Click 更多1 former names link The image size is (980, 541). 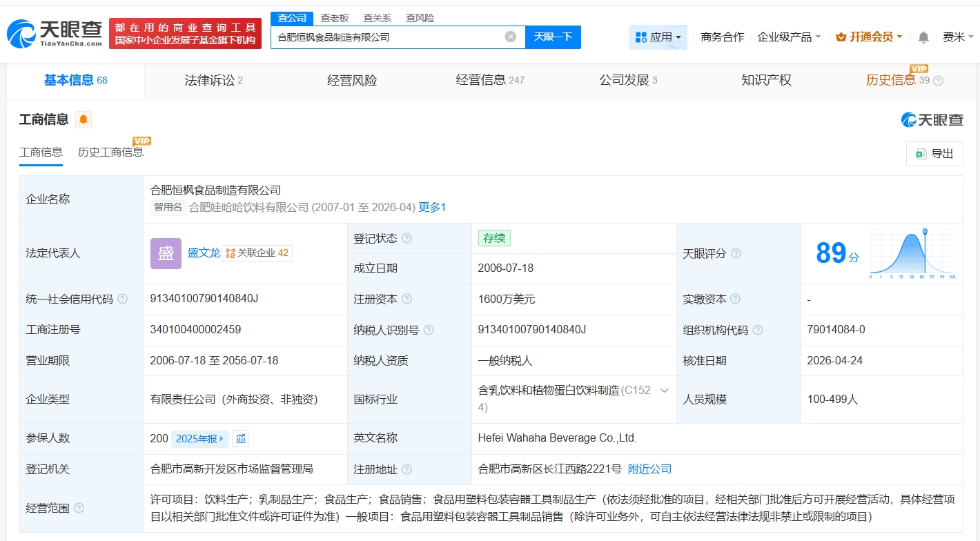[432, 207]
